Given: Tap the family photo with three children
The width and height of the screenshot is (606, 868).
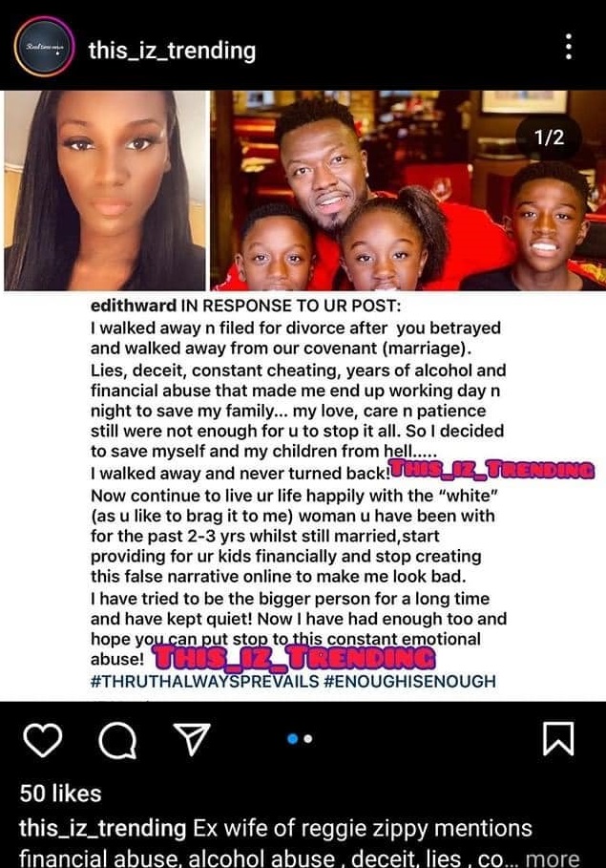Looking at the screenshot, I should 407,190.
